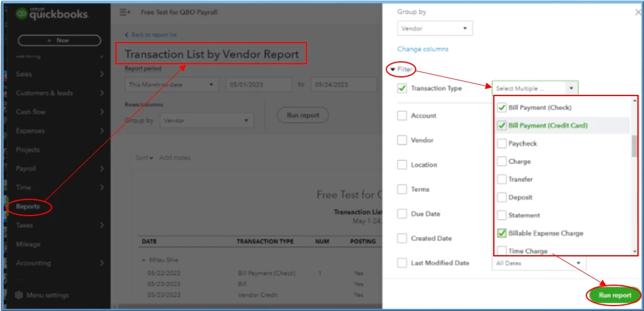Screen dimensions: 644x311
Task: Click the green Run report button
Action: coord(615,295)
